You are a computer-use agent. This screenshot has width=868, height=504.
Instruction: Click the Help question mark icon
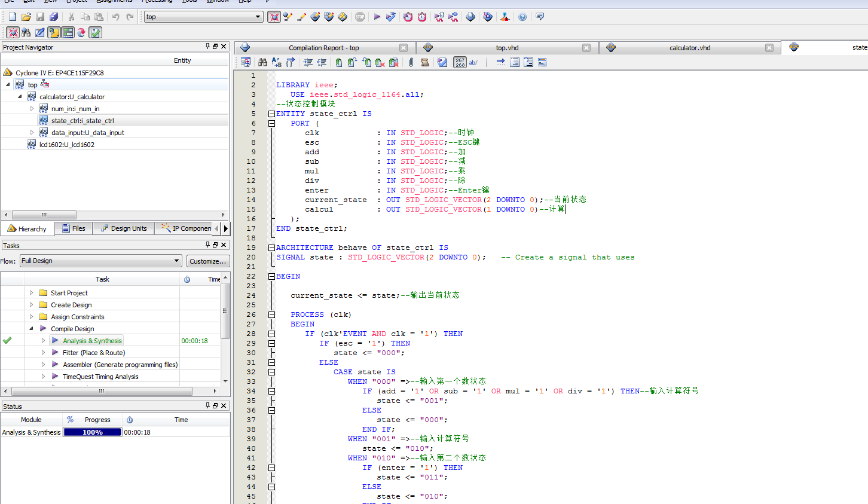pyautogui.click(x=522, y=17)
